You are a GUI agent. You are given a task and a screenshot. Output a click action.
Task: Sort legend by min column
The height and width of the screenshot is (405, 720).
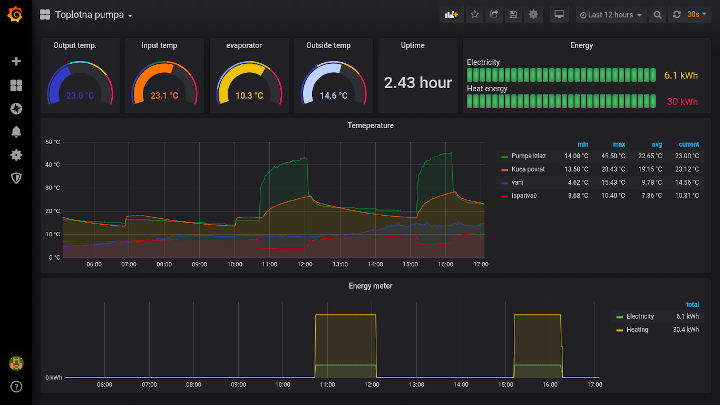583,144
